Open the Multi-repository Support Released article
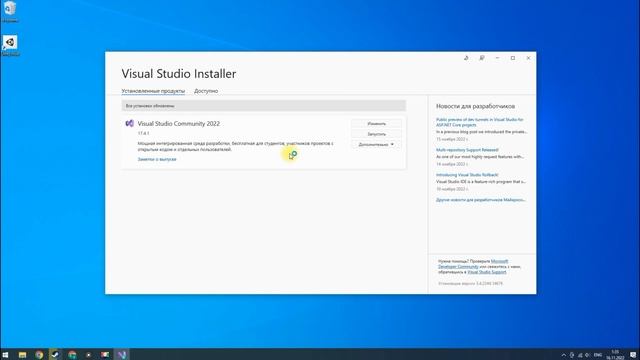Screen dimensions: 640x360 pos(467,150)
